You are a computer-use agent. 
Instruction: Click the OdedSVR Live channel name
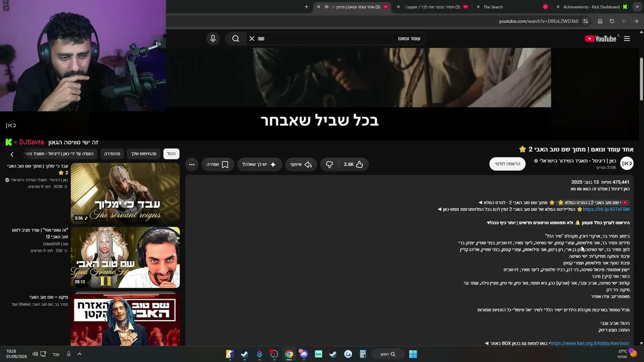pos(55,244)
